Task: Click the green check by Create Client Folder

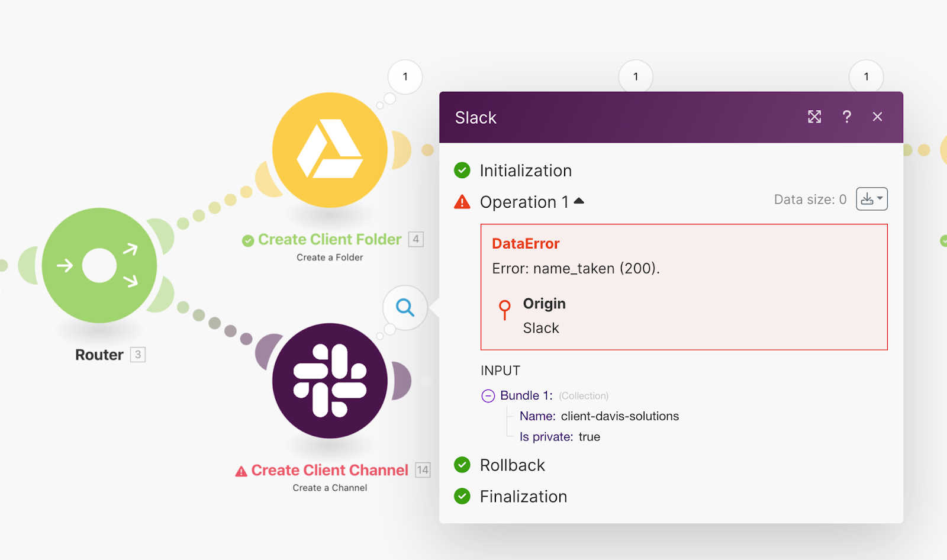Action: pos(248,240)
